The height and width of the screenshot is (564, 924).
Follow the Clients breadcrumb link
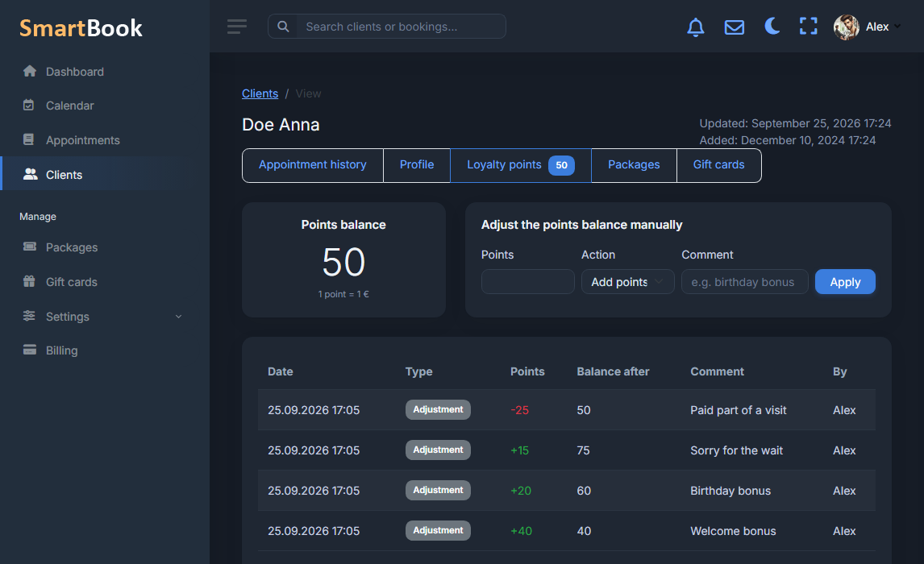[x=260, y=93]
